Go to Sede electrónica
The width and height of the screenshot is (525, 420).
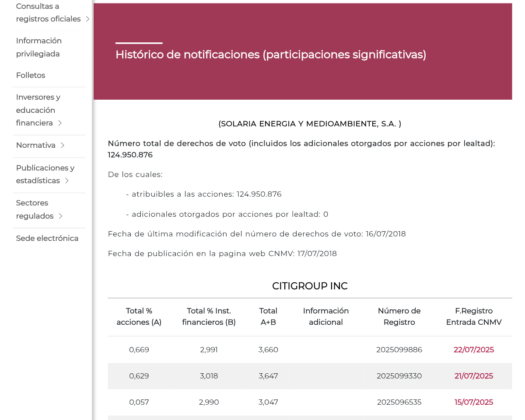coord(47,238)
